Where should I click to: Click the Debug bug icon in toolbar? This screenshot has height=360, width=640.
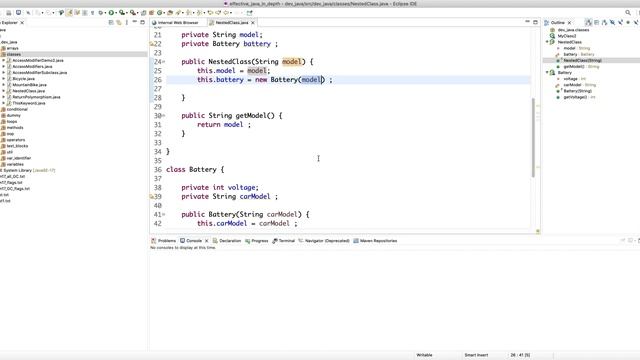tap(101, 13)
